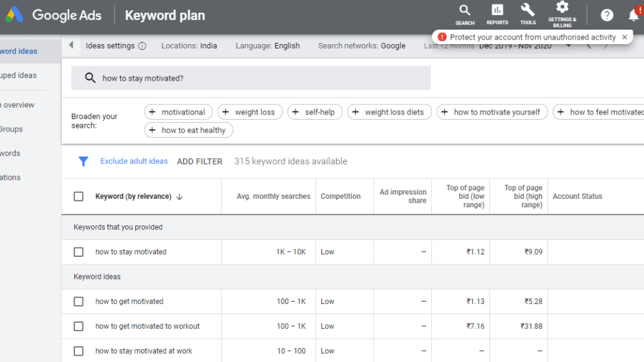Screen dimensions: 644x362
Task: Click the ₹9.09 high range bid
Action: (x=533, y=252)
